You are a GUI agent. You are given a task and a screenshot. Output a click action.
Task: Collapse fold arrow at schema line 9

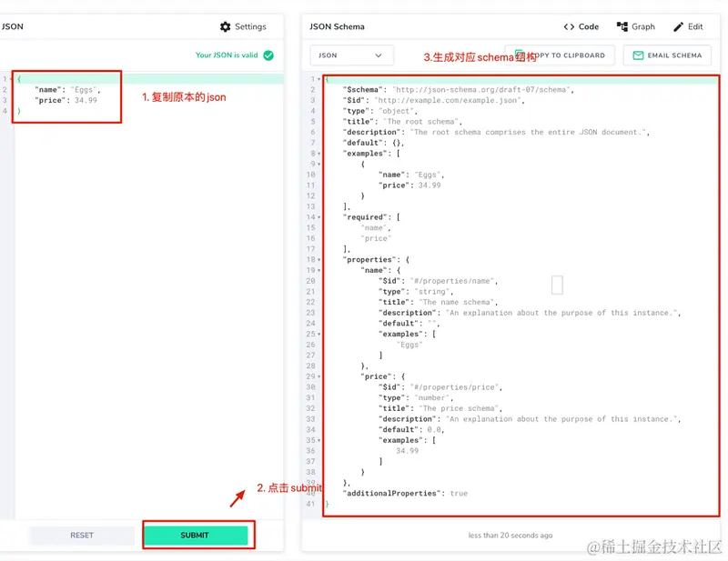pos(319,165)
